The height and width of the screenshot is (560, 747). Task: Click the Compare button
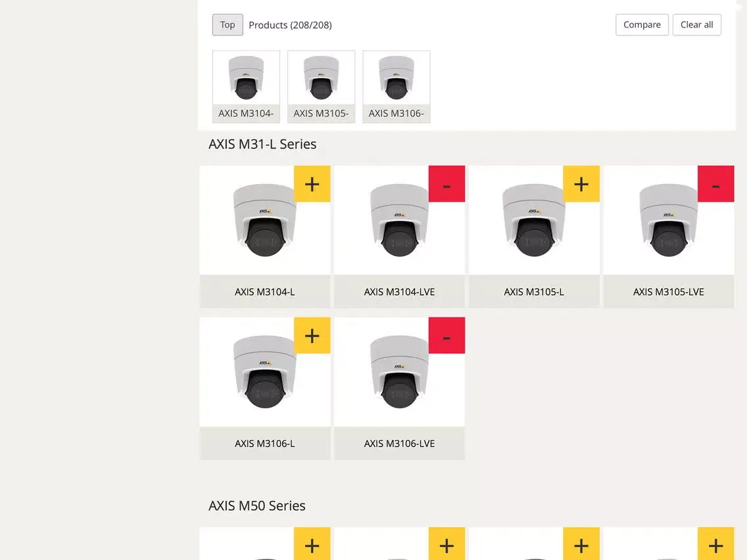(642, 25)
